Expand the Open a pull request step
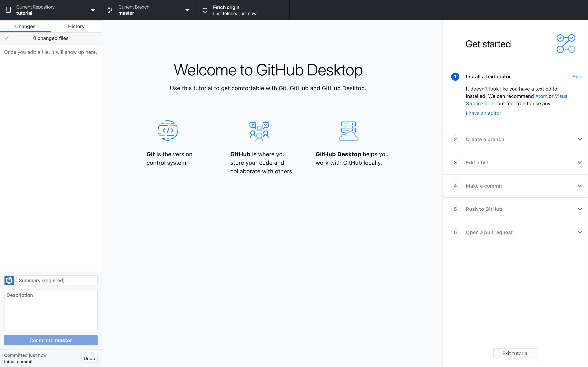This screenshot has width=588, height=367. [x=515, y=232]
